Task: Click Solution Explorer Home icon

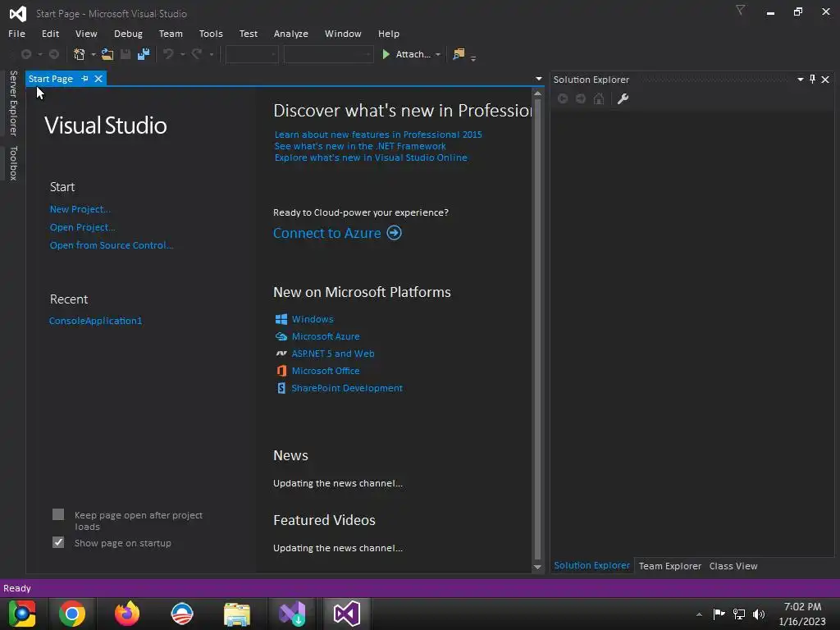Action: [599, 98]
